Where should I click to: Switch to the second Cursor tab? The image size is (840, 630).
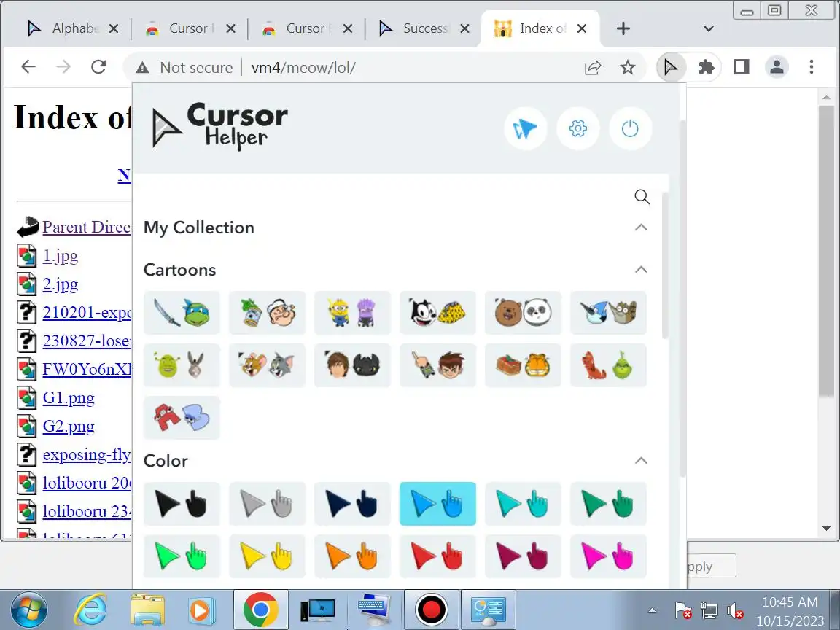(306, 28)
